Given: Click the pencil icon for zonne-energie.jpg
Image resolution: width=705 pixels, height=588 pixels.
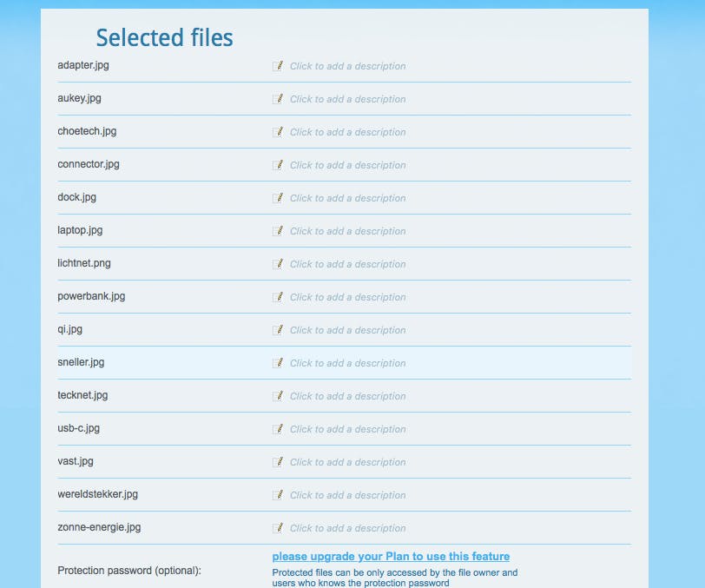Looking at the screenshot, I should click(x=278, y=527).
